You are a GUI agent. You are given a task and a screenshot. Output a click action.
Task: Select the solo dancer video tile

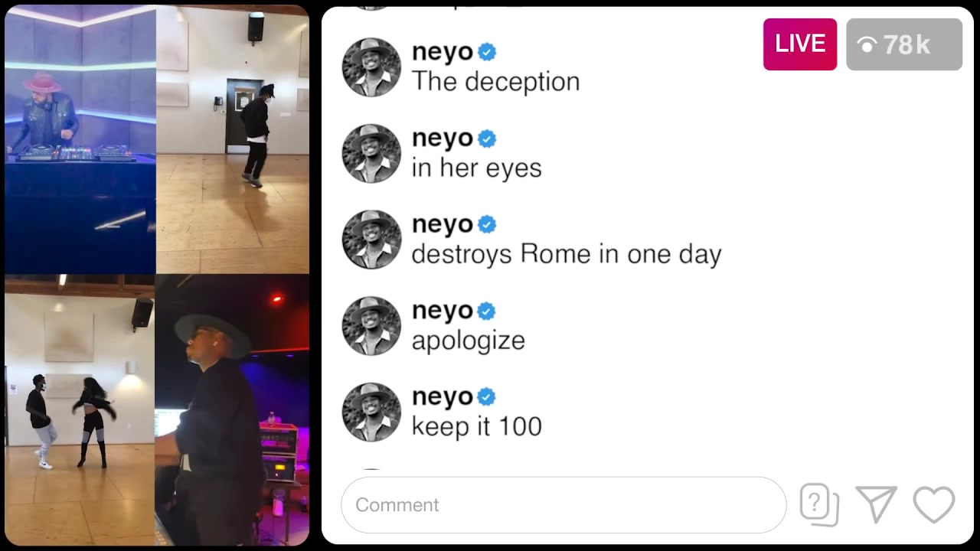233,140
